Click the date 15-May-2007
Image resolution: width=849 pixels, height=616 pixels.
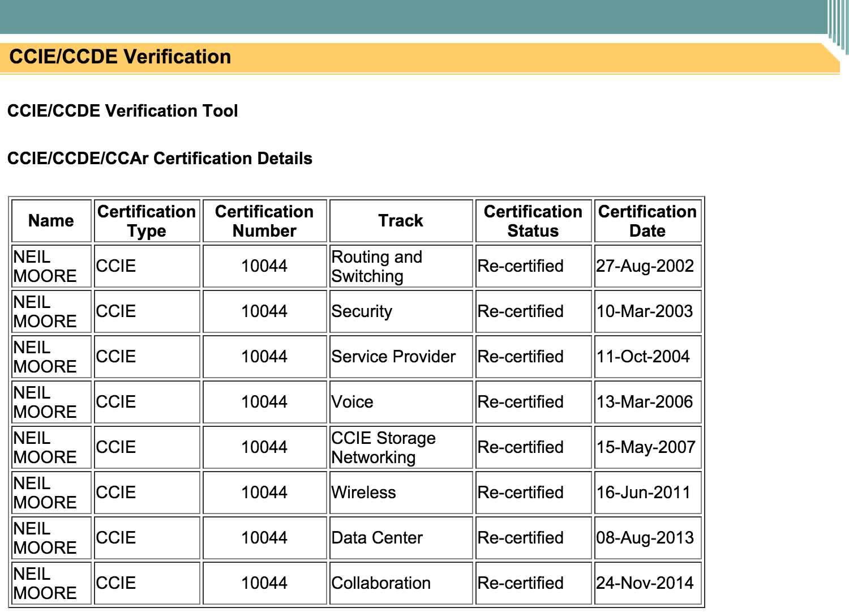pos(646,447)
